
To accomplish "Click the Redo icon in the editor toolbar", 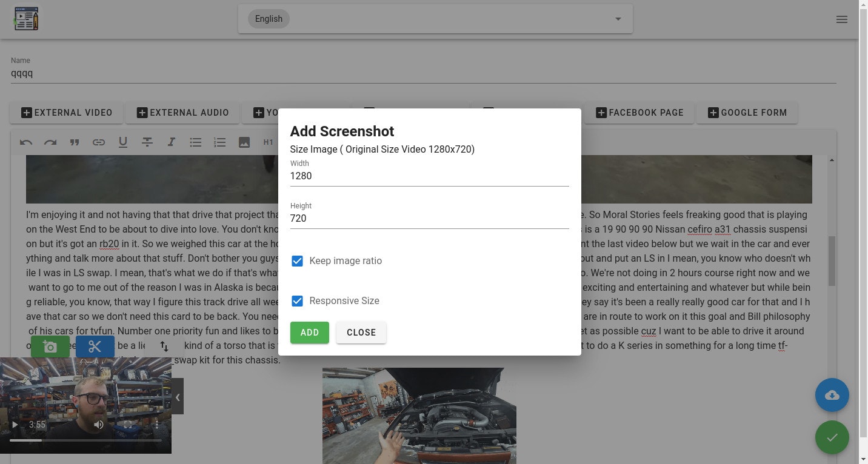I will pyautogui.click(x=50, y=142).
